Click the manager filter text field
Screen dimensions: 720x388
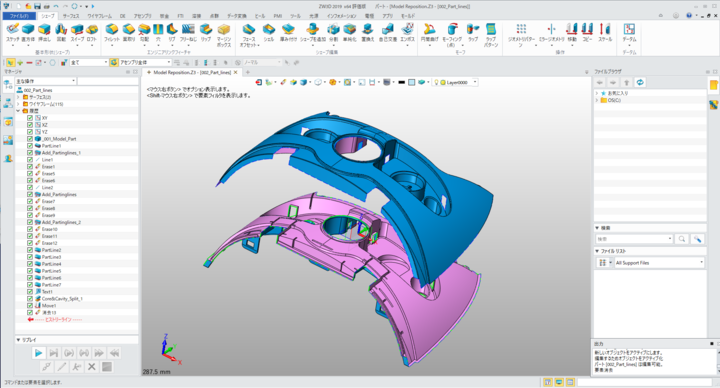tap(107, 81)
